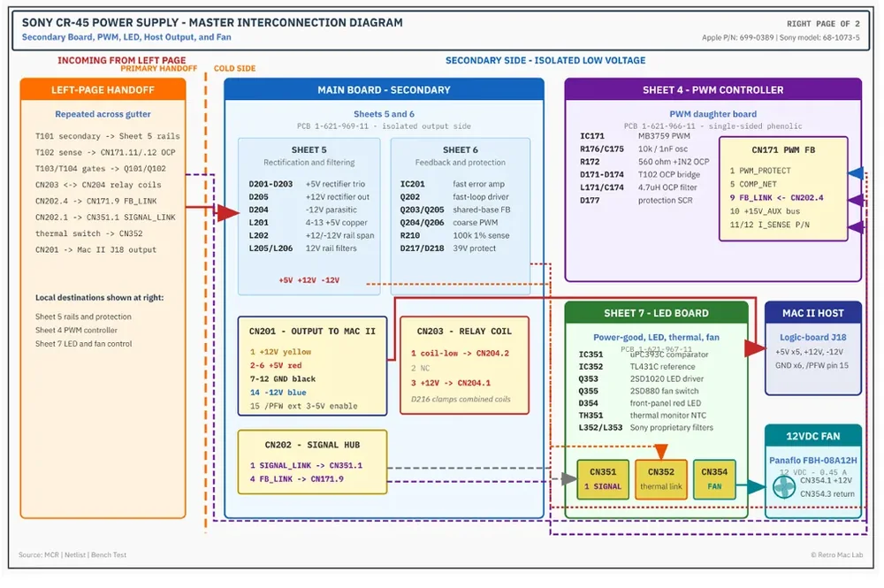Click 'D216 clamps combined coils' note
This screenshot has height=588, width=884.
(x=461, y=399)
